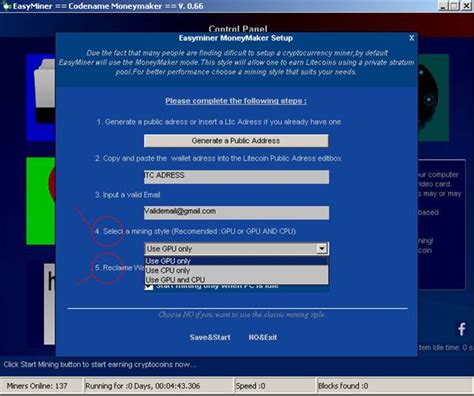
Task: Click the dark teal circular tile
Action: click(x=433, y=97)
